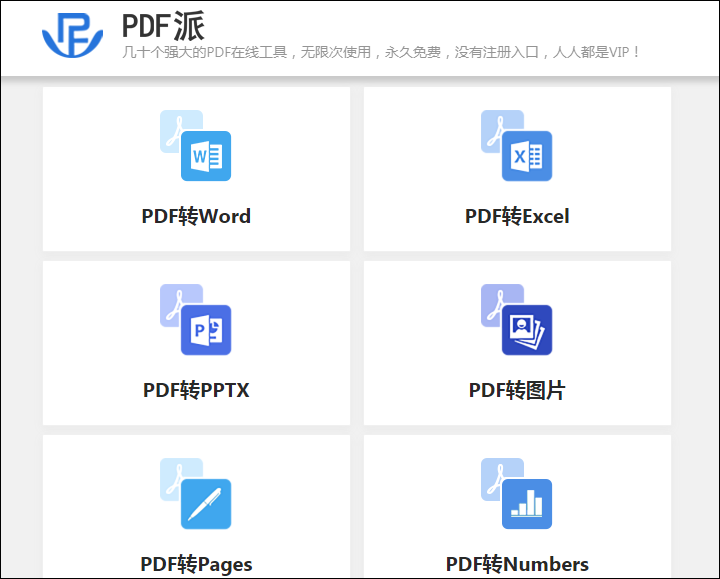Click the PDF转PPTX label

[196, 390]
